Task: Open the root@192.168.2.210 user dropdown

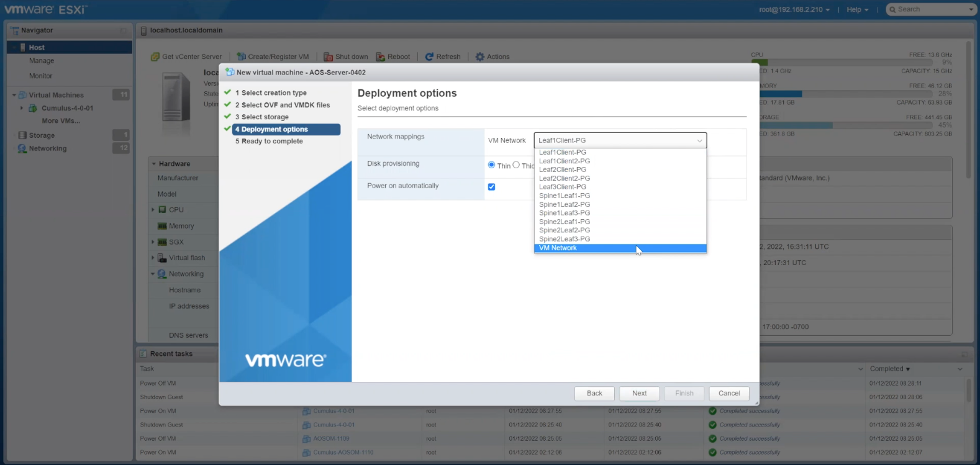Action: pos(794,9)
